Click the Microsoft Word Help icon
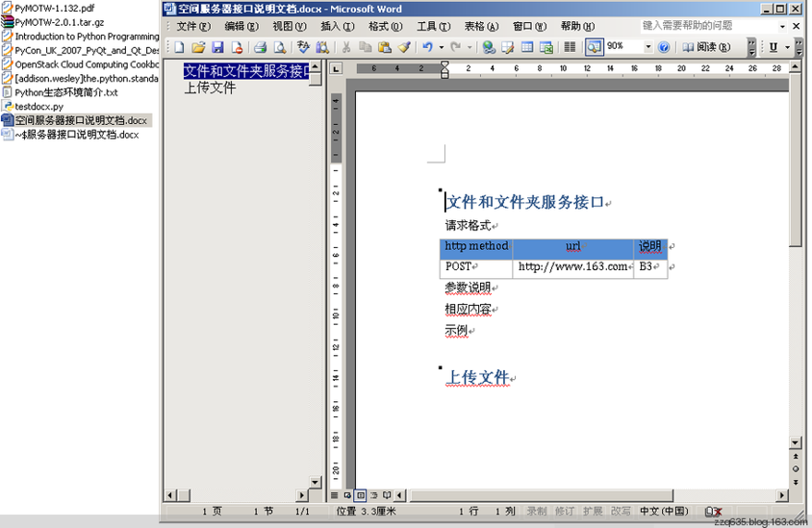 [x=664, y=48]
